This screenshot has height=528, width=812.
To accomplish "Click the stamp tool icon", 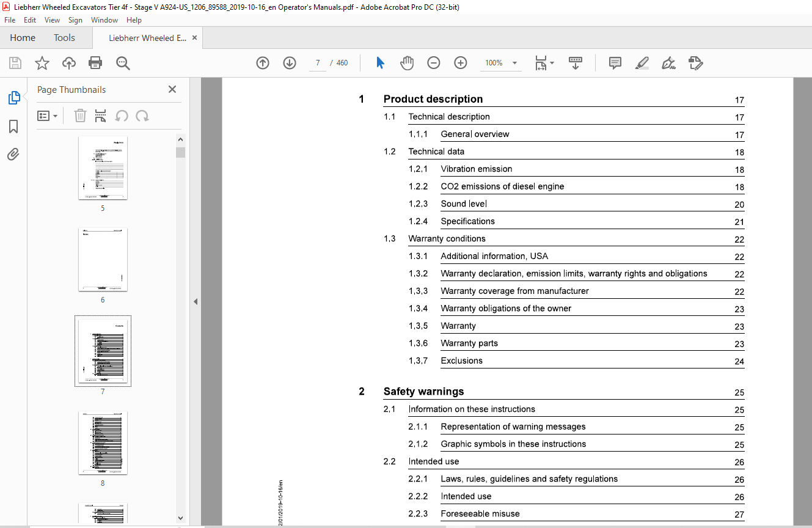I will pyautogui.click(x=696, y=63).
